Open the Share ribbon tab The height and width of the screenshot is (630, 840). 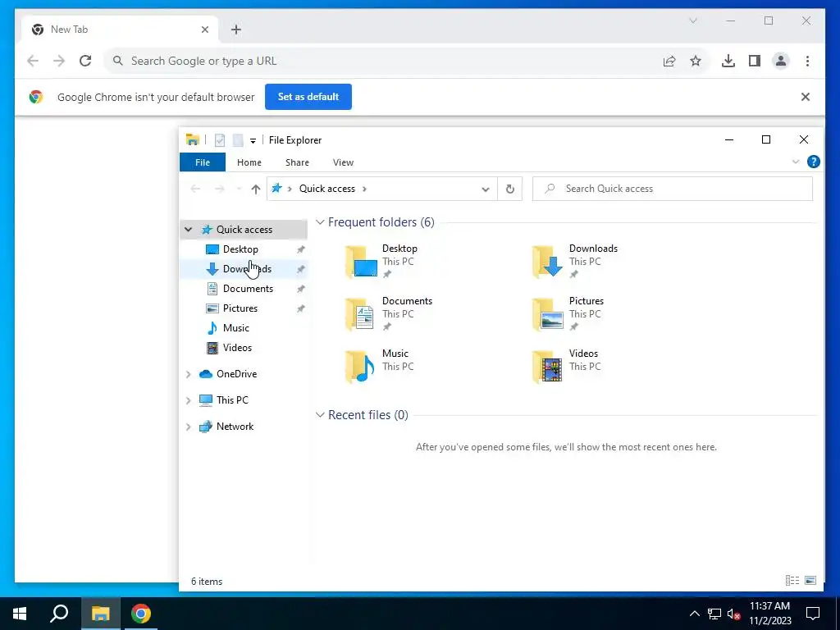click(297, 162)
